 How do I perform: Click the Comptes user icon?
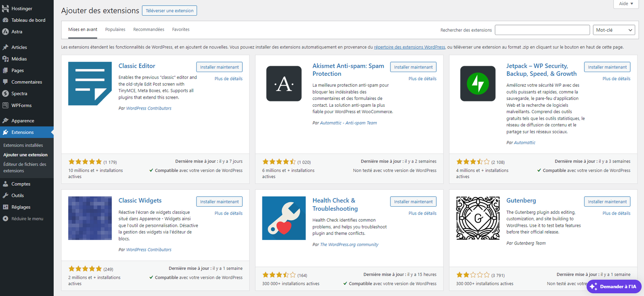[x=5, y=184]
